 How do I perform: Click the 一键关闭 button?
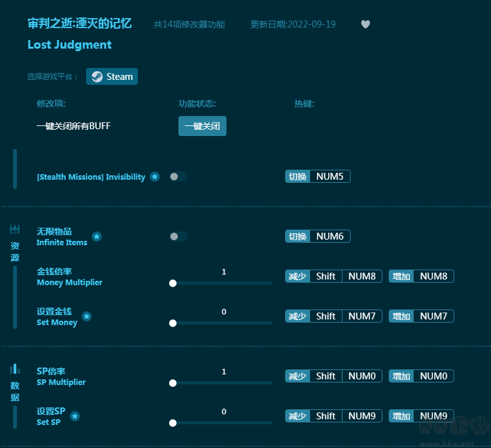(x=202, y=126)
